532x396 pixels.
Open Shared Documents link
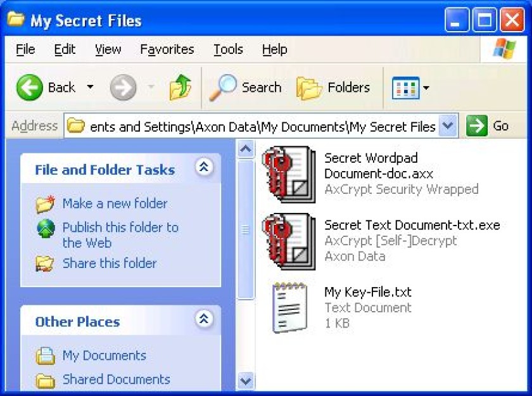117,380
